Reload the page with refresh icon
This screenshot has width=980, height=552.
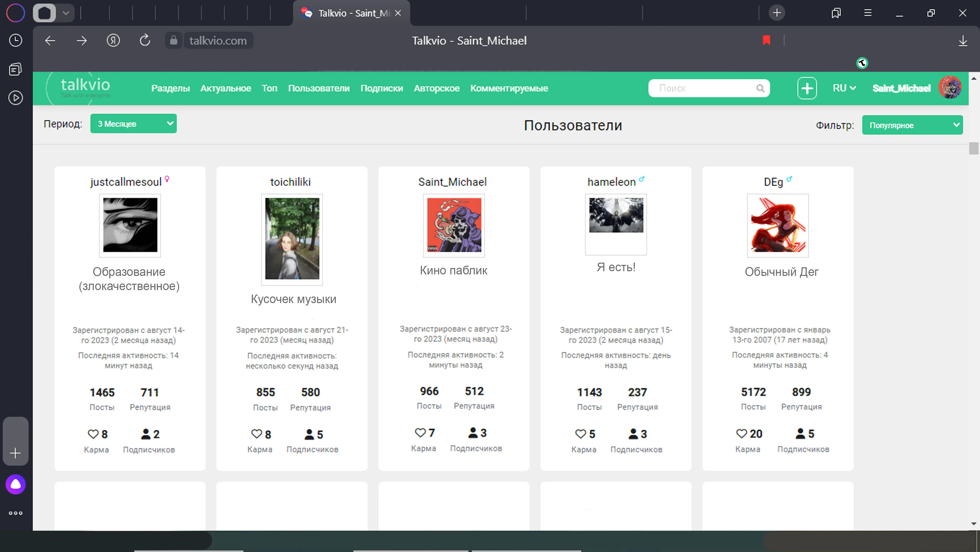click(145, 40)
